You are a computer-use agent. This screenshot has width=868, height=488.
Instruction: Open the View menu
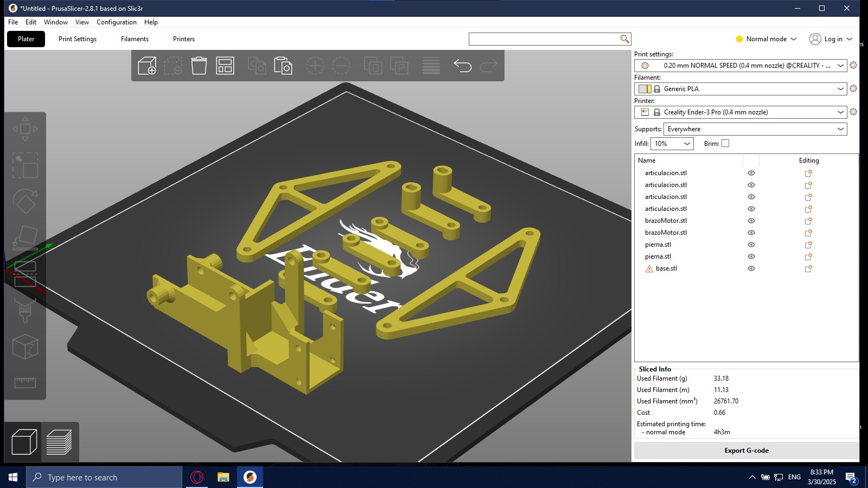coord(82,22)
